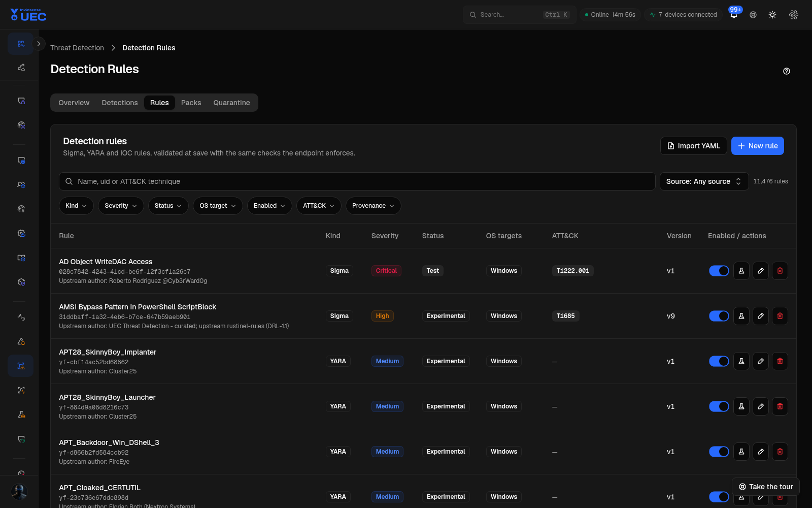Viewport: 812px width, 508px height.
Task: Open the Provenance filter dropdown
Action: click(x=374, y=206)
